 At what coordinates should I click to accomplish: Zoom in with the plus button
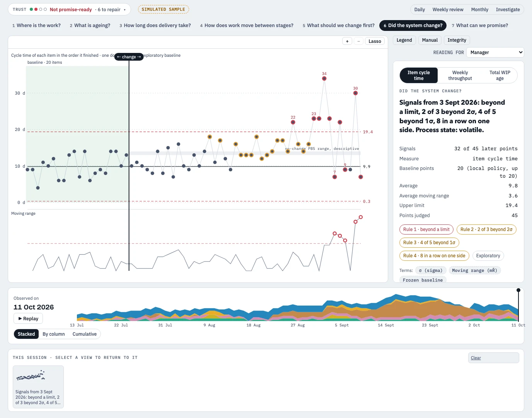(347, 41)
